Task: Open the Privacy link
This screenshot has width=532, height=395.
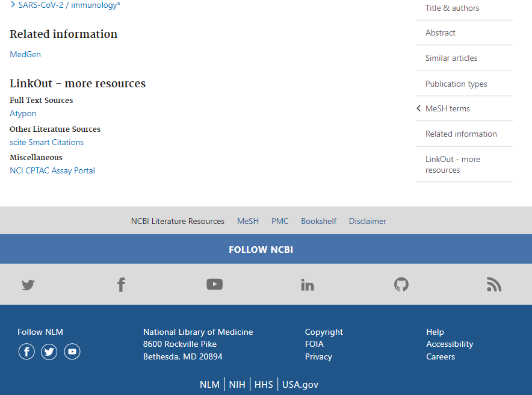Action: pos(318,356)
